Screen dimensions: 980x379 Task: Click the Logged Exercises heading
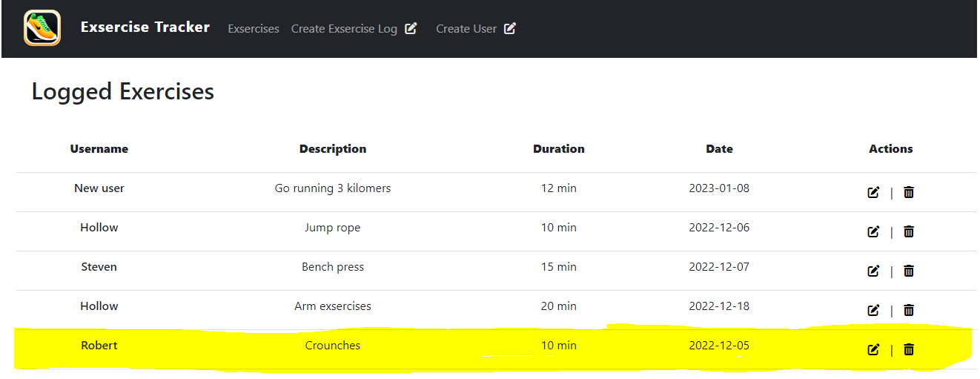(123, 92)
